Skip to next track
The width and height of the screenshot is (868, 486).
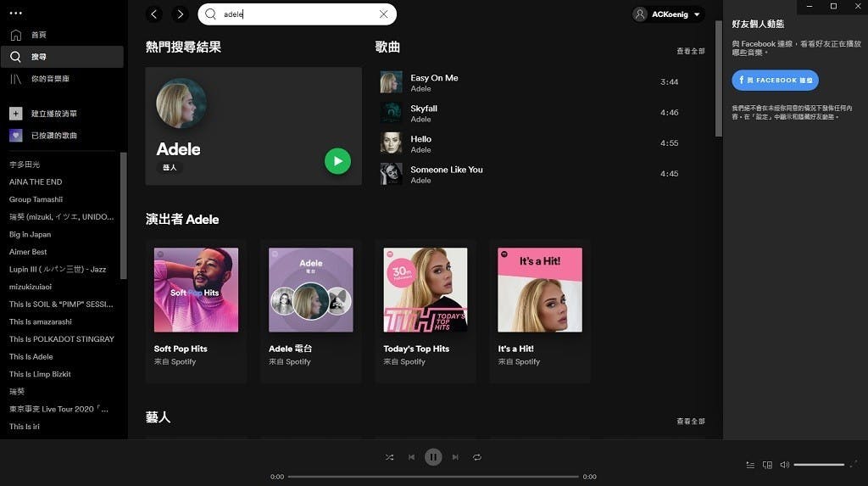click(x=455, y=457)
